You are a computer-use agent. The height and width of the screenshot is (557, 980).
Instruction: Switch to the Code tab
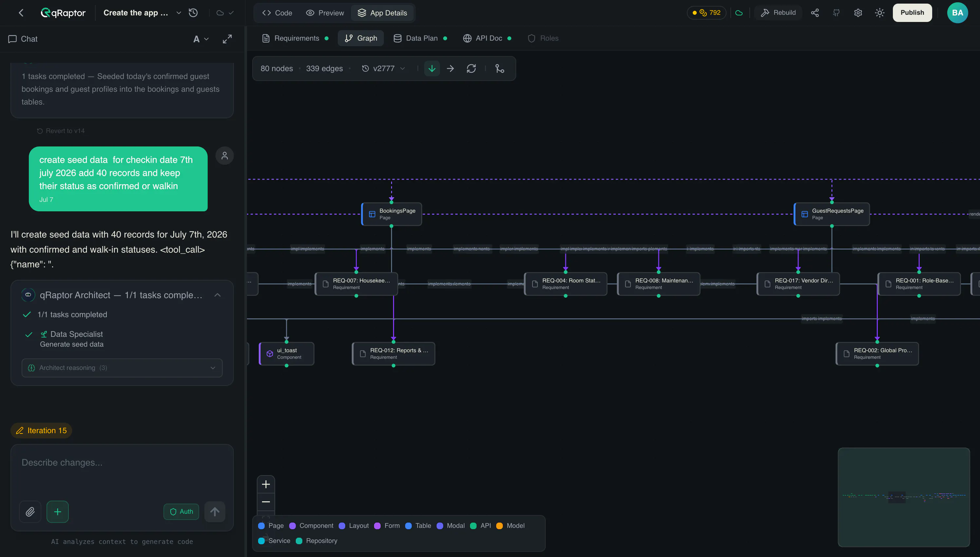tap(277, 13)
